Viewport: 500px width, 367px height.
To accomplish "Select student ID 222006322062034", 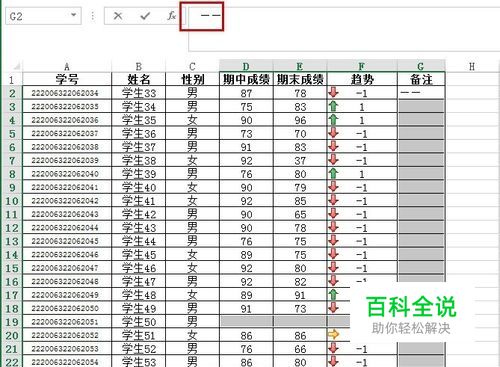I will pos(67,93).
